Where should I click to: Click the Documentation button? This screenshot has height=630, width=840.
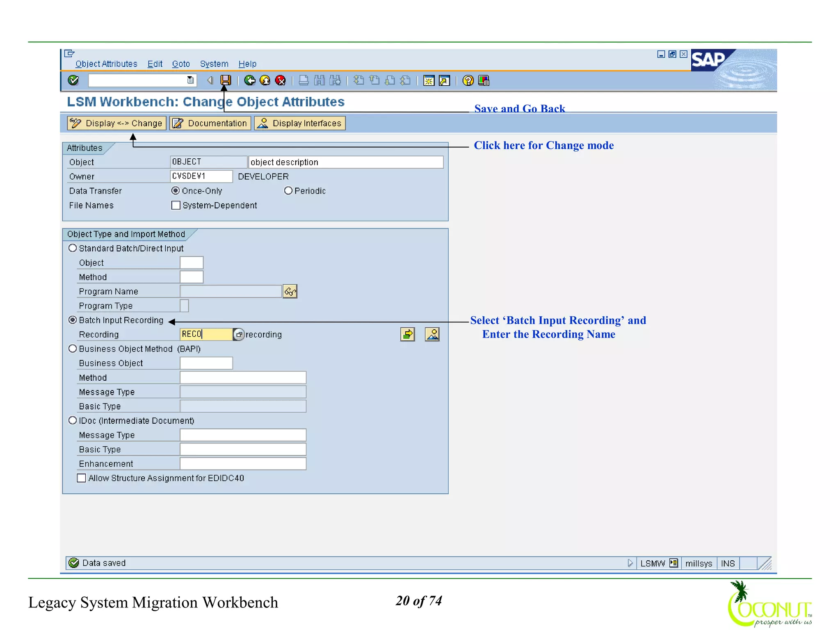click(x=210, y=123)
